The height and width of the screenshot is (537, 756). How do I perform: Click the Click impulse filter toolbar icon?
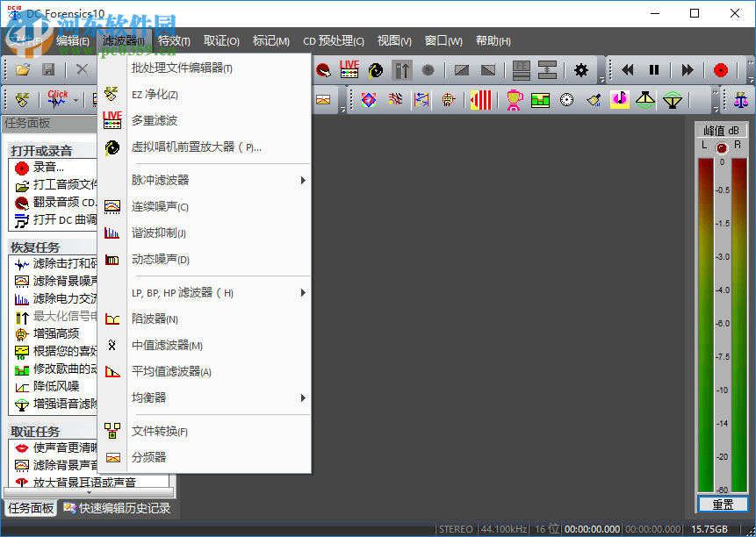57,100
